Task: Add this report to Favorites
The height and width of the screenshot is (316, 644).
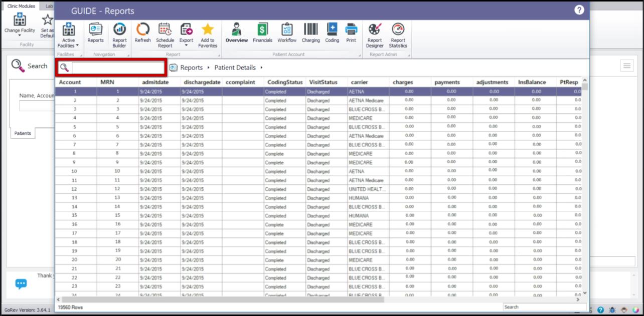Action: tap(208, 35)
